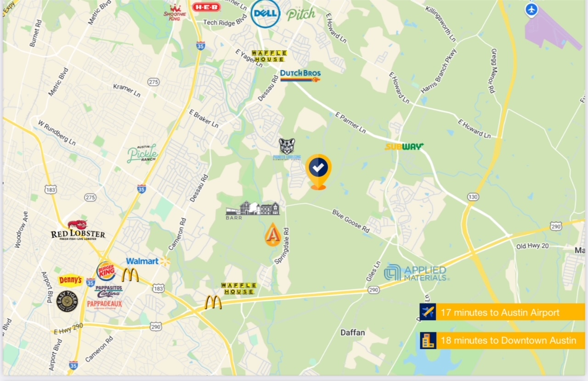Select the Austin Pickle Ranch logo
This screenshot has width=588, height=381.
142,153
